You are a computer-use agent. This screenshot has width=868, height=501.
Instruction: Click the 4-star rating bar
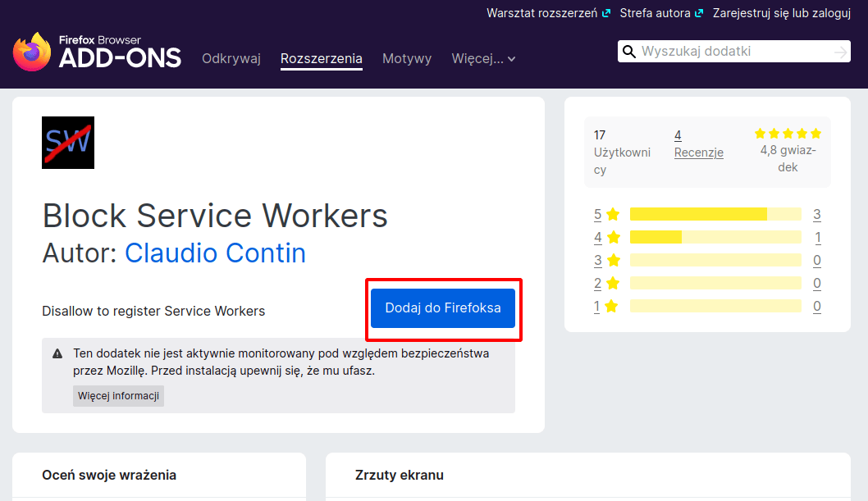click(x=715, y=237)
